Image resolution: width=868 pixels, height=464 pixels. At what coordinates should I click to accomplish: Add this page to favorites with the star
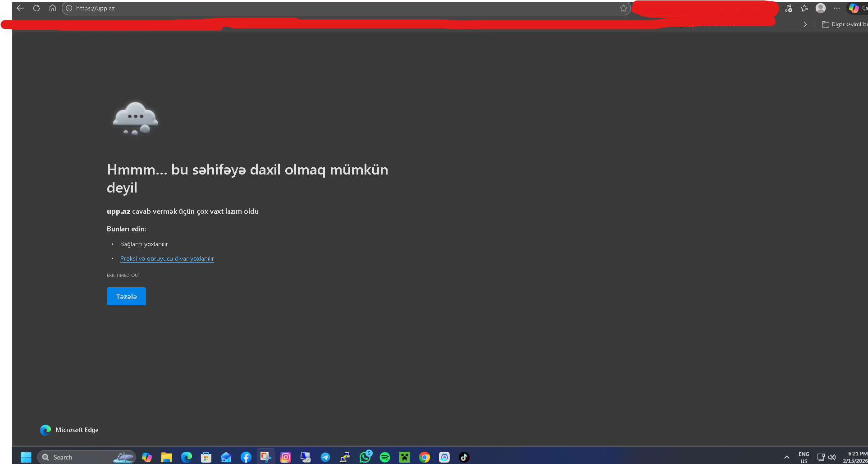[x=623, y=8]
